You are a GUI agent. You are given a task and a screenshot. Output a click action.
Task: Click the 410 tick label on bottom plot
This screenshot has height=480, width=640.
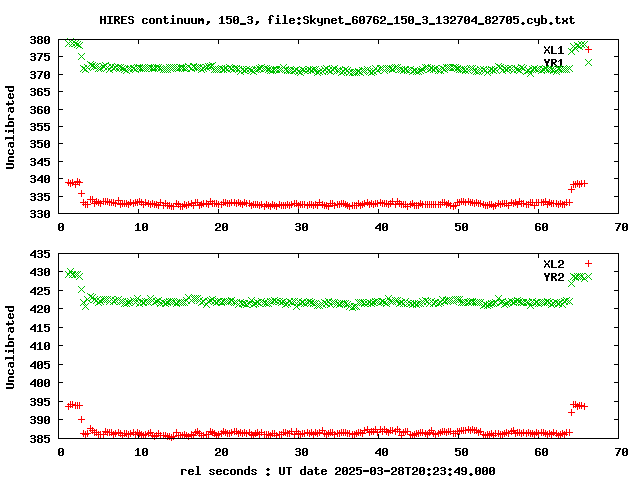pos(40,346)
